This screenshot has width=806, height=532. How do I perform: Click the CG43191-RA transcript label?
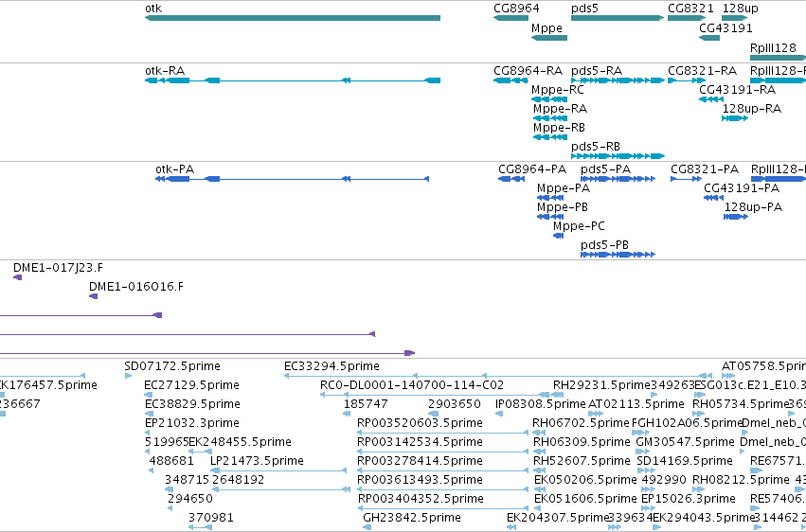click(738, 90)
